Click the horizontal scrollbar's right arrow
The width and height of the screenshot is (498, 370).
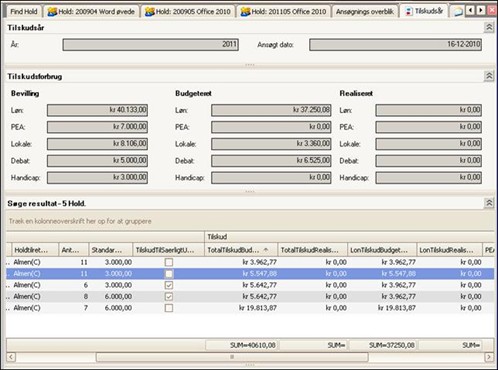(489, 357)
